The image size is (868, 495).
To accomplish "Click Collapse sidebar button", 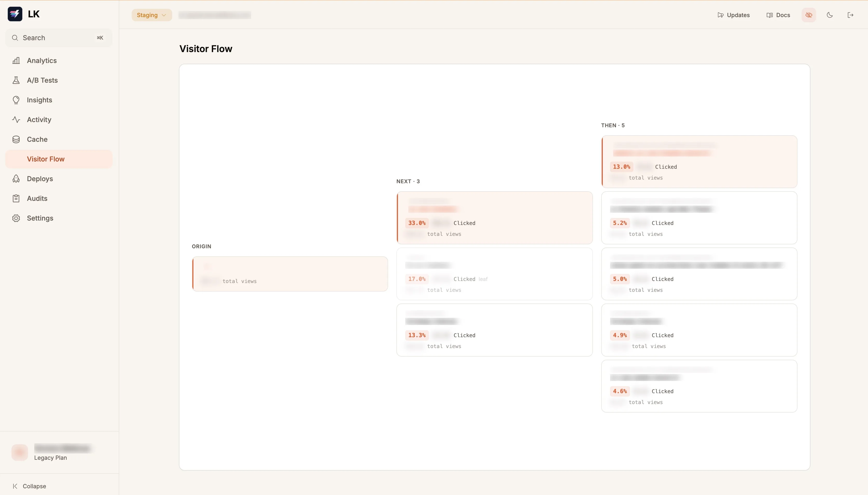I will click(29, 486).
